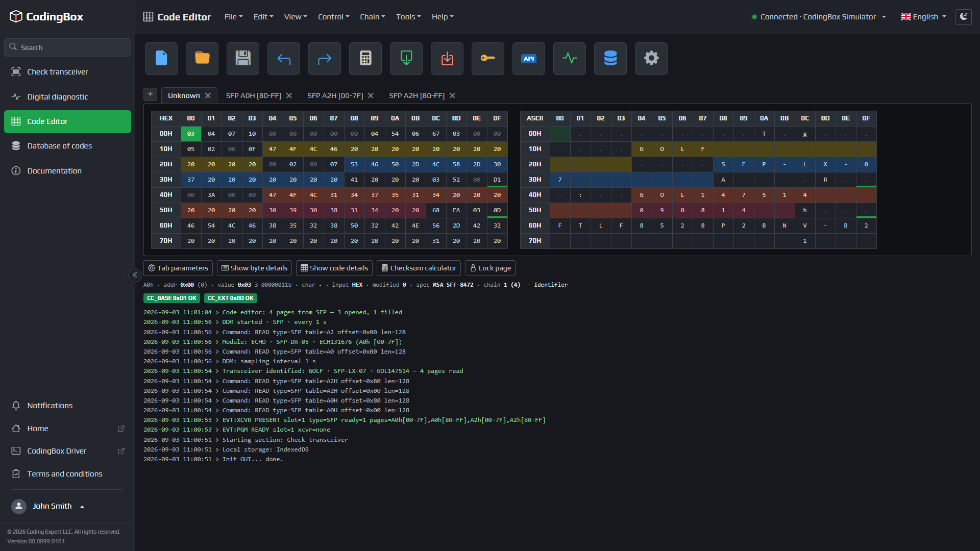980x551 pixels.
Task: Open the API toolbar icon
Action: point(529,59)
